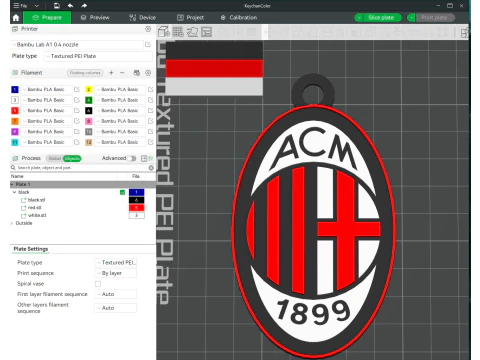Select the Bambu Lab A1 printer dropdown
The width and height of the screenshot is (480, 360).
click(77, 44)
